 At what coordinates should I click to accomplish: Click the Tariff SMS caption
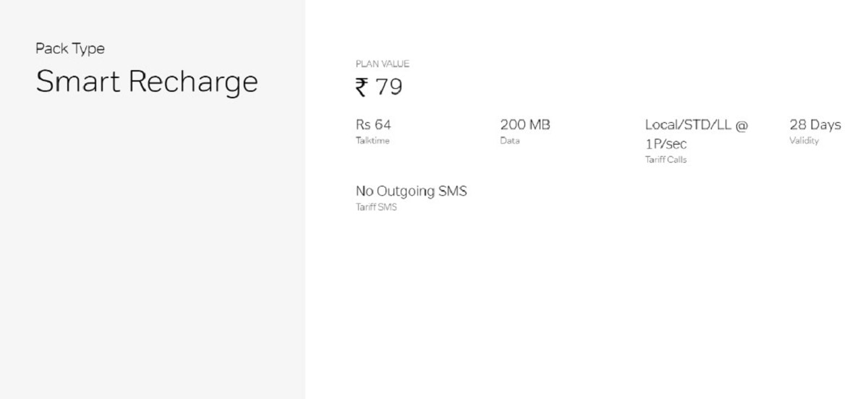[376, 207]
